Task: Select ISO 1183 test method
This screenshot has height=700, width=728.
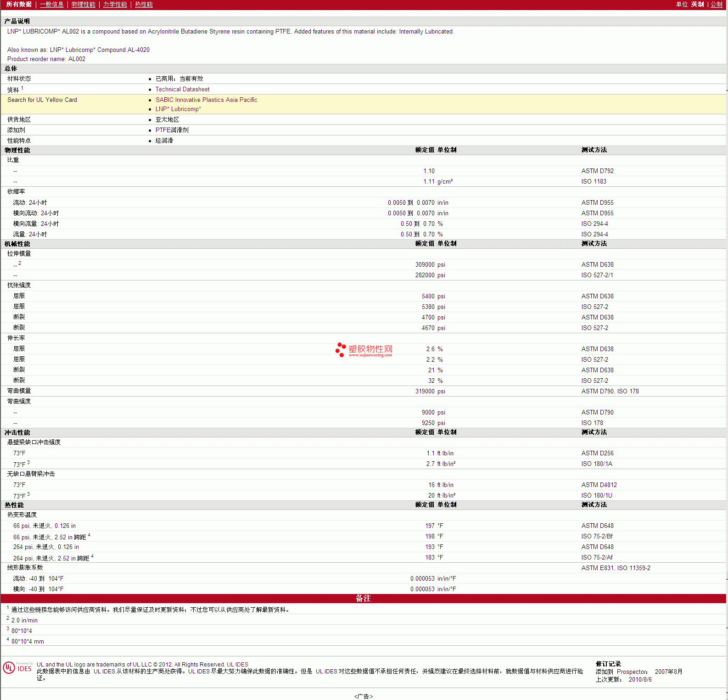Action: click(x=594, y=182)
